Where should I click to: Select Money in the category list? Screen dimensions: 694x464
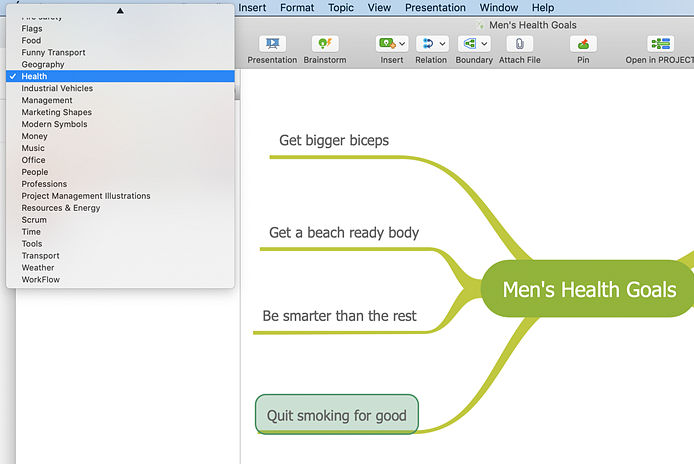120,136
